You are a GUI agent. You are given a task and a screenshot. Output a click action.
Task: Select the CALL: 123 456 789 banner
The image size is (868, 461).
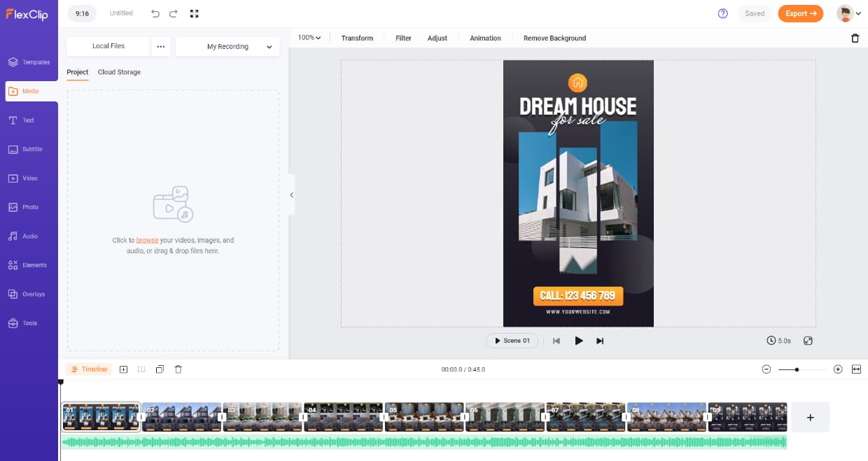(x=578, y=296)
